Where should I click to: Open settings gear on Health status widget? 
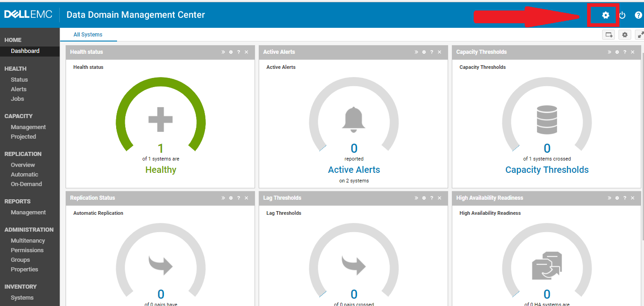tap(230, 52)
